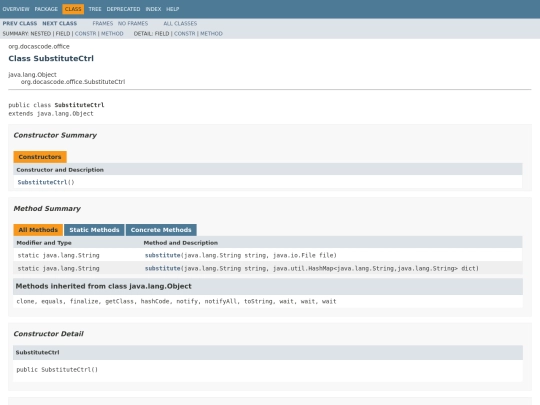Select 'static java.lang.String' in the first method row

tap(59, 255)
